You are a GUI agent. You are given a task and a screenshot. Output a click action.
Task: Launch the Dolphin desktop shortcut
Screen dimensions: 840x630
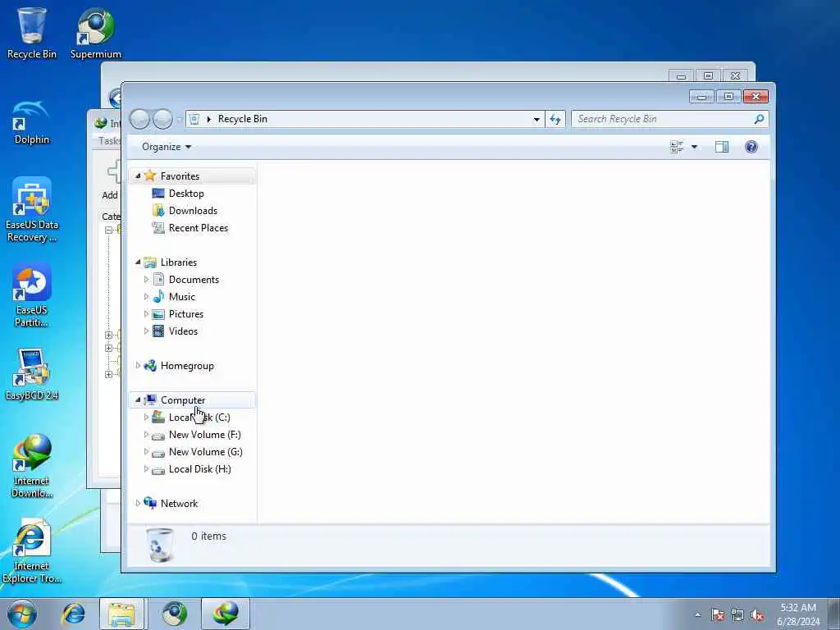tap(32, 122)
